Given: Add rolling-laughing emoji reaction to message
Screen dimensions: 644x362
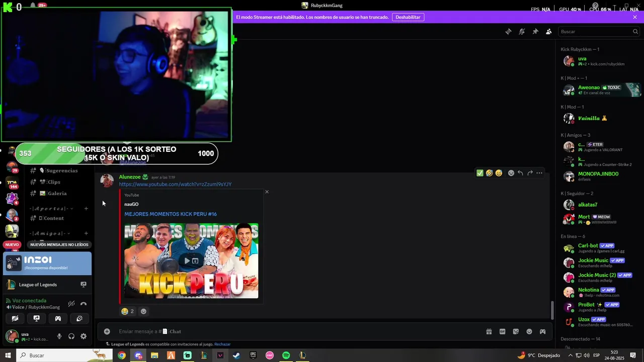Looking at the screenshot, I should (489, 173).
